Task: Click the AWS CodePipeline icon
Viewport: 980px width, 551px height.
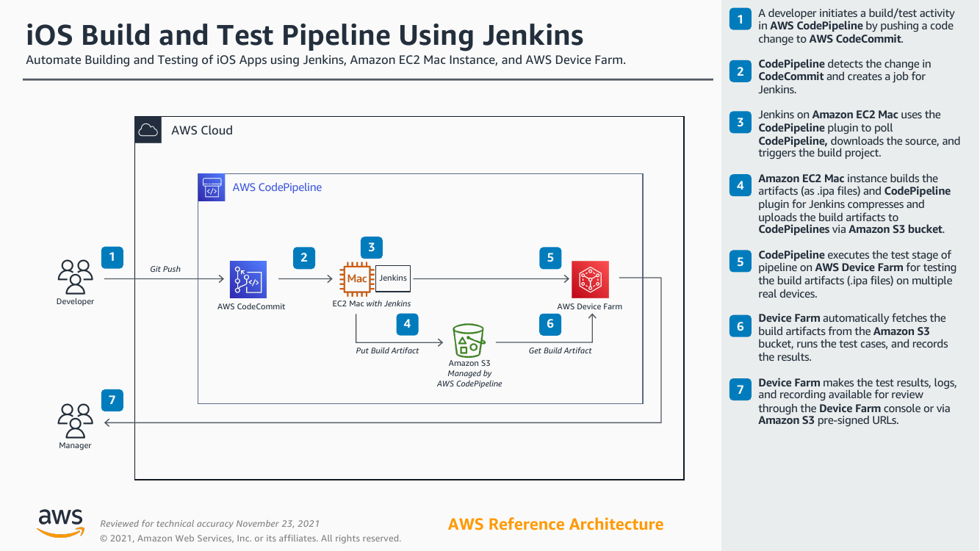Action: tap(212, 187)
